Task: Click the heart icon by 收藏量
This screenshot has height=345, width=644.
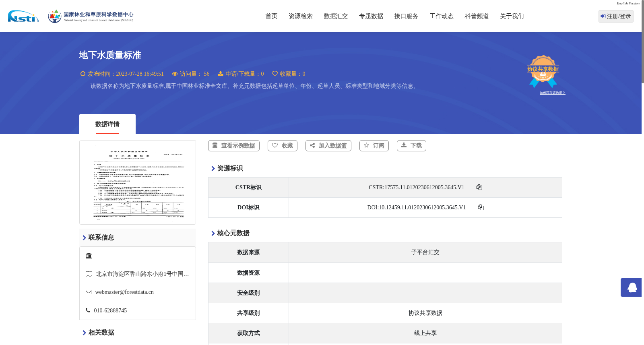Action: 275,74
